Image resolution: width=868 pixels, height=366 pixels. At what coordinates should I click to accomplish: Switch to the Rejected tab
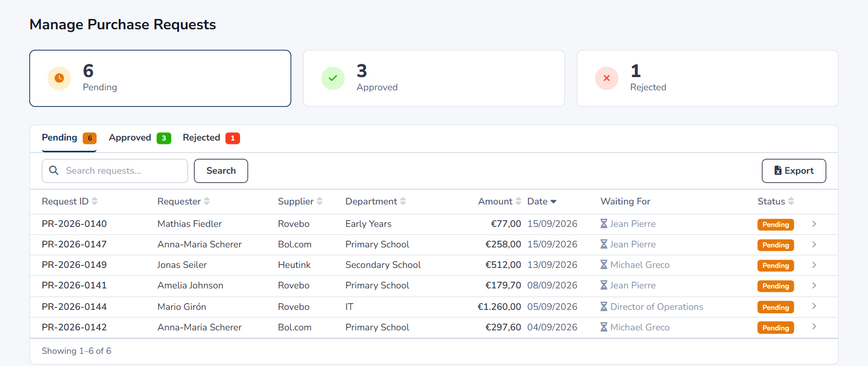(211, 138)
